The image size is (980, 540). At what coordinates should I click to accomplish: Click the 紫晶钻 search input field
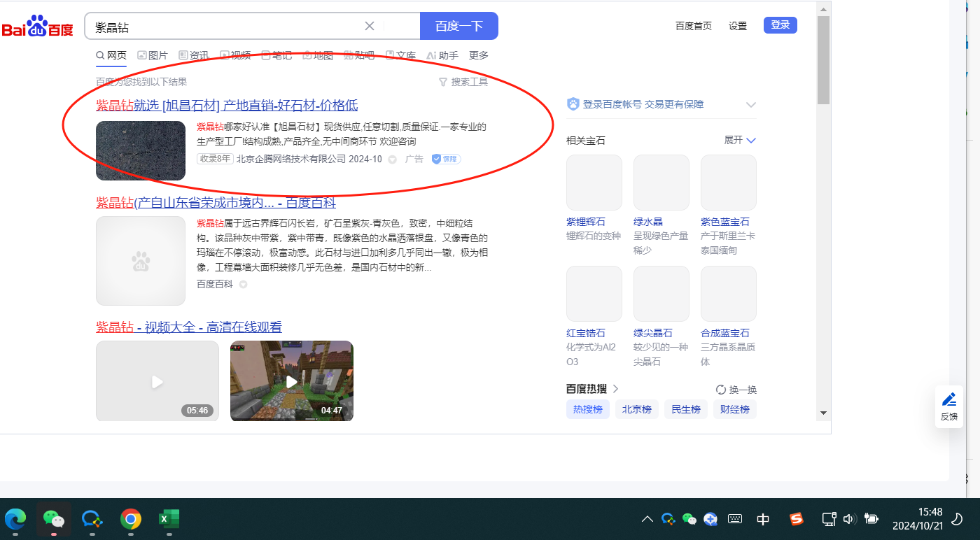click(224, 27)
